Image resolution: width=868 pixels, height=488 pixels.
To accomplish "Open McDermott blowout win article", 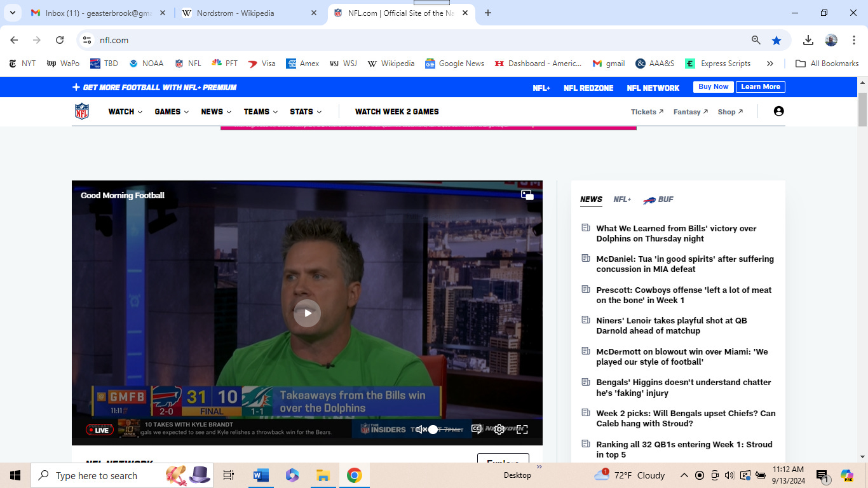I will [x=682, y=356].
